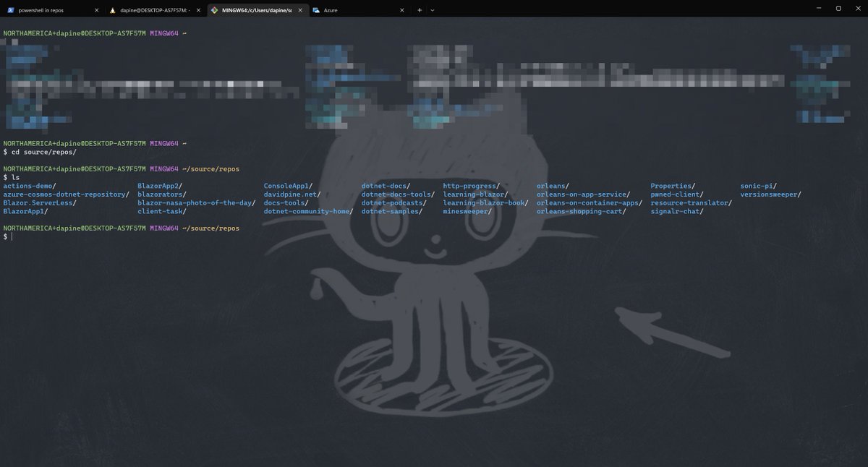Click the 'minesweeper/' directory name
The height and width of the screenshot is (467, 868).
(x=467, y=212)
